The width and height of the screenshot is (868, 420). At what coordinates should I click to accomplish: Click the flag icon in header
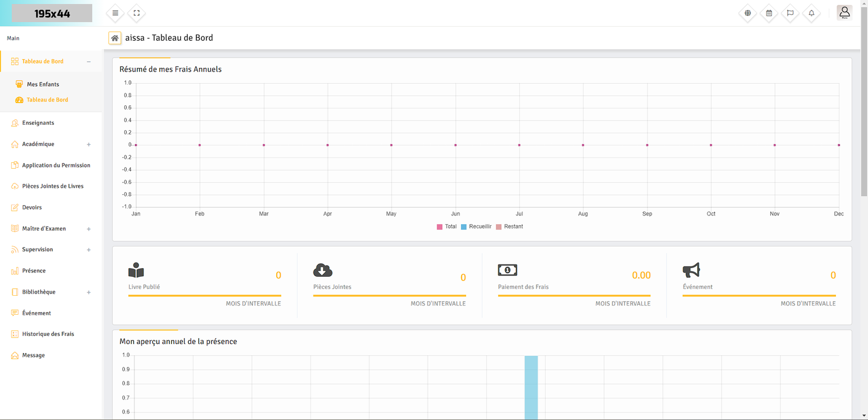tap(790, 13)
